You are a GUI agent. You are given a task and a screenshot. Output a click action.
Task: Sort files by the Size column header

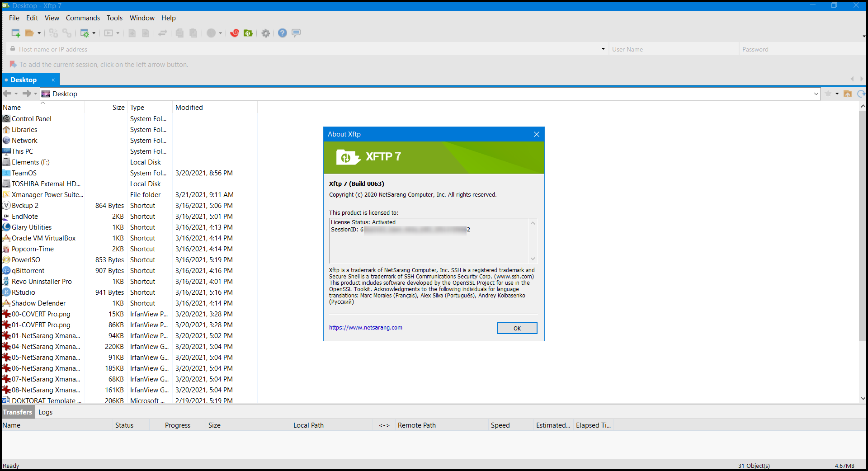(x=106, y=108)
